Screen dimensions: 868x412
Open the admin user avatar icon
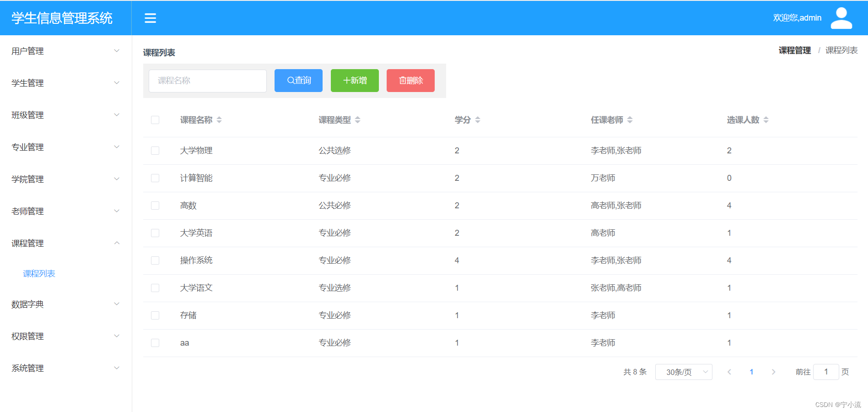click(x=841, y=18)
